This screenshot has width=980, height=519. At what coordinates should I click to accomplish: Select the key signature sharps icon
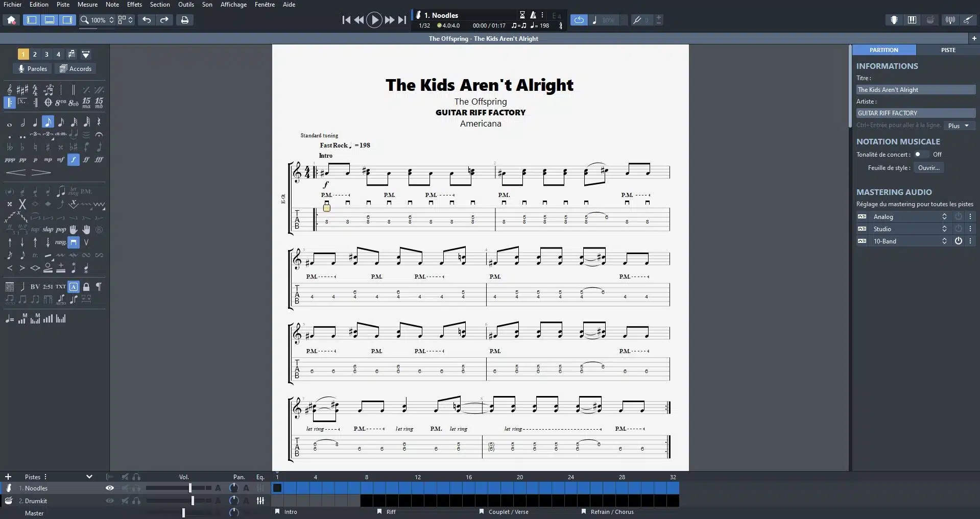coord(22,90)
